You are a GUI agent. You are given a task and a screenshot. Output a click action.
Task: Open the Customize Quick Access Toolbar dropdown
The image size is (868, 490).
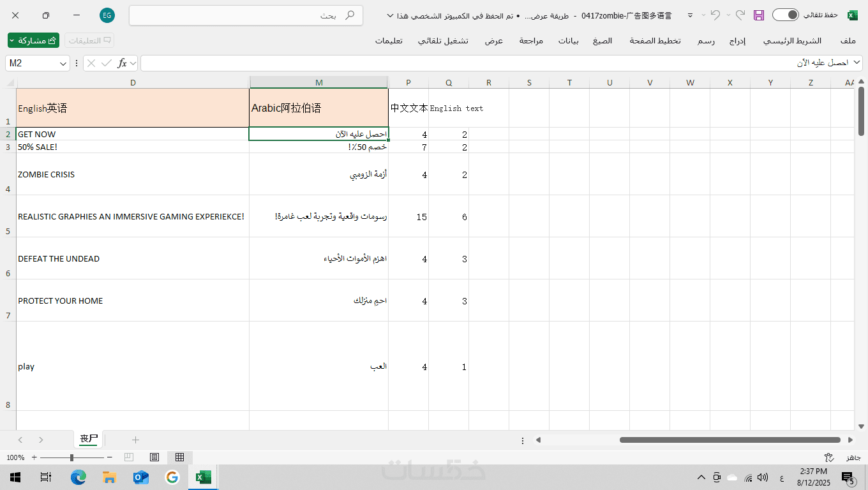pyautogui.click(x=690, y=15)
